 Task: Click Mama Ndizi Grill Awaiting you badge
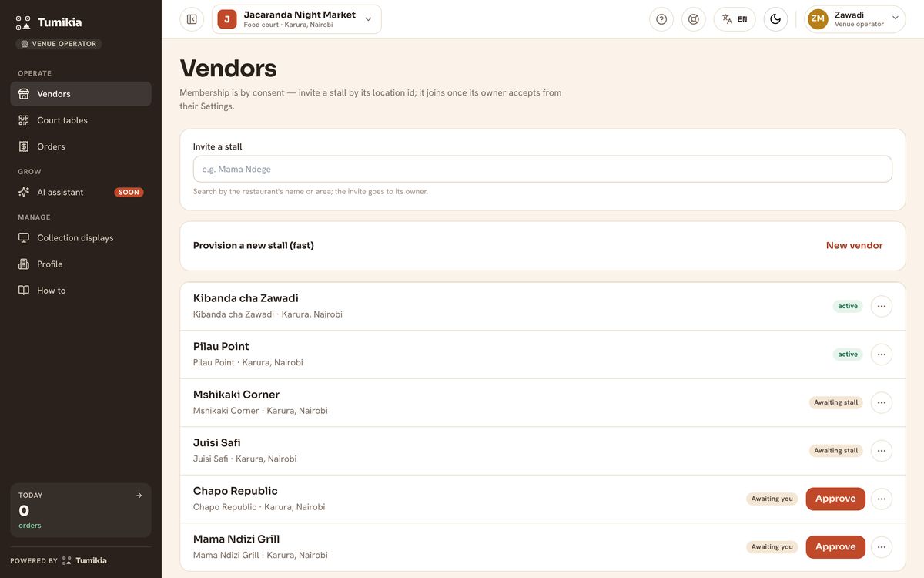772,547
